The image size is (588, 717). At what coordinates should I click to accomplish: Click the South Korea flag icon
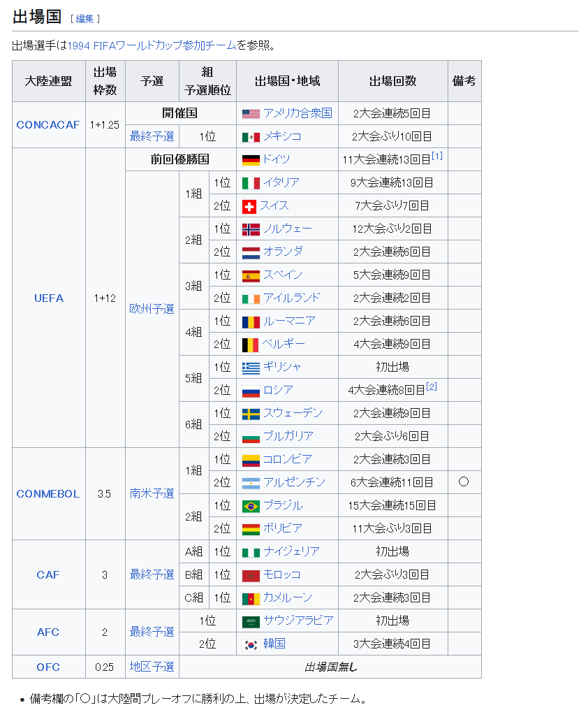click(251, 644)
